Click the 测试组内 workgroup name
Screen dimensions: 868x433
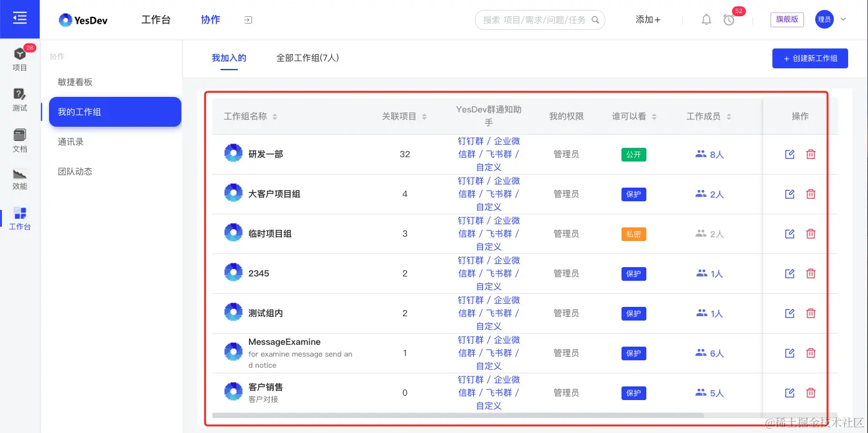266,313
